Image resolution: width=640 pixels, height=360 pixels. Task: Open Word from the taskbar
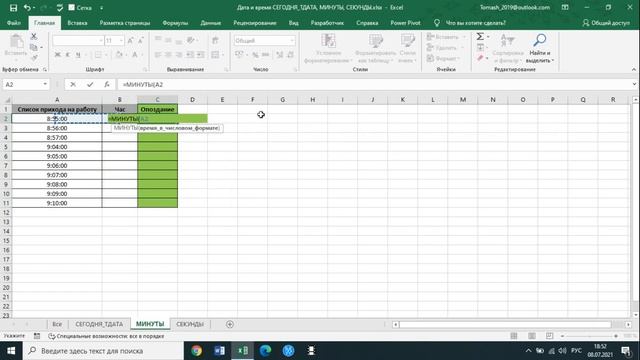coord(220,351)
